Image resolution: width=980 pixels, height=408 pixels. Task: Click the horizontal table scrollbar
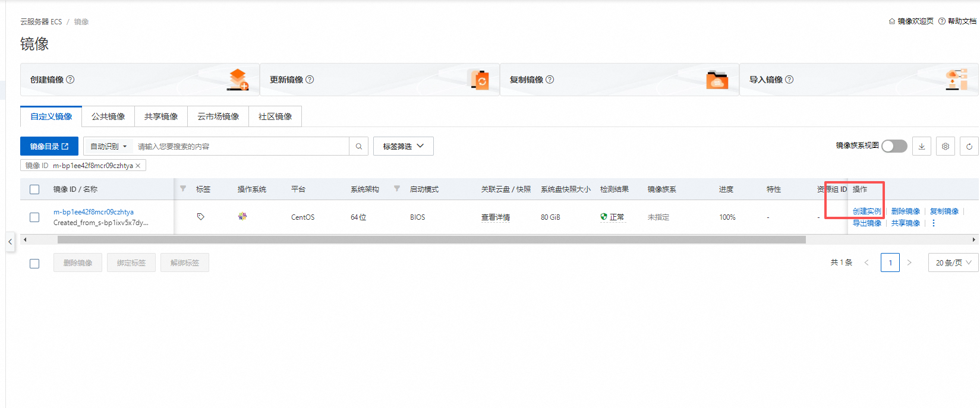click(x=431, y=240)
